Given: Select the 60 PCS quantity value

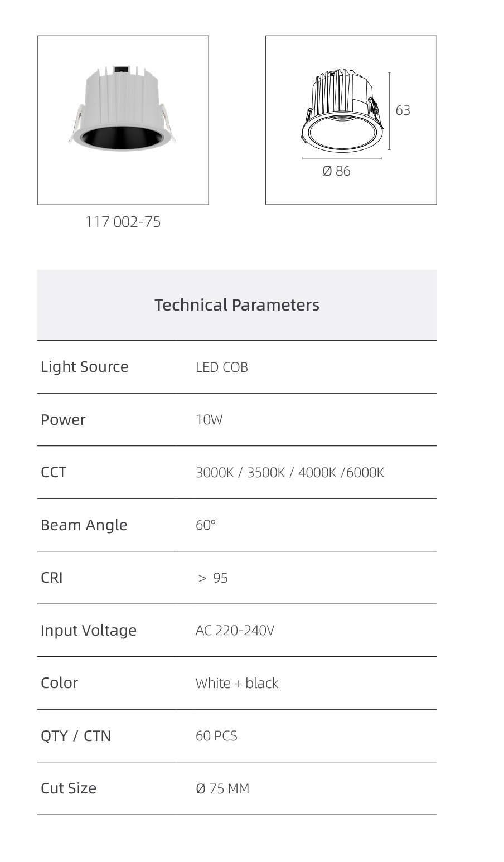Looking at the screenshot, I should (216, 736).
